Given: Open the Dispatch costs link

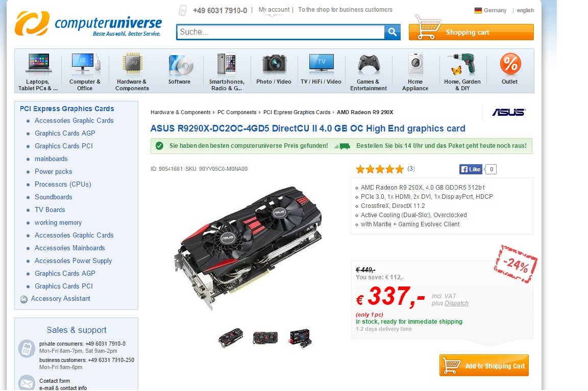Looking at the screenshot, I should click(x=456, y=303).
